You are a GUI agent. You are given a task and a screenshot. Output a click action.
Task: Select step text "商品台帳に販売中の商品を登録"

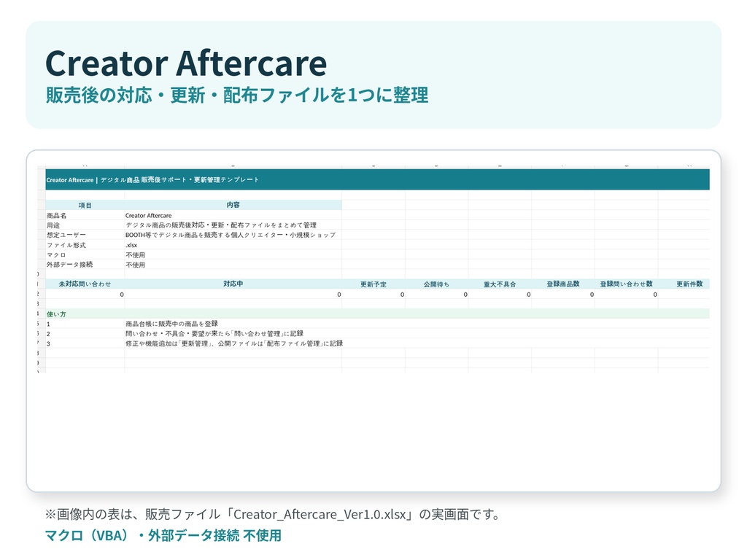pos(172,324)
